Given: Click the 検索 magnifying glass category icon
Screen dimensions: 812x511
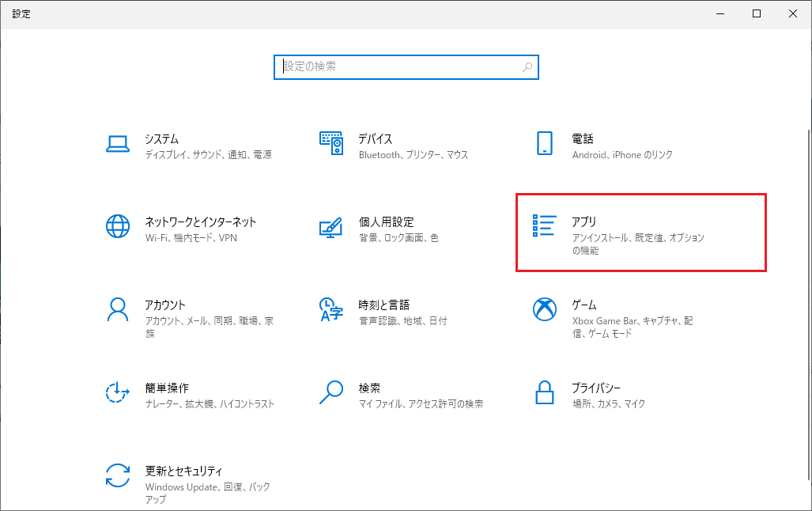Looking at the screenshot, I should (330, 392).
